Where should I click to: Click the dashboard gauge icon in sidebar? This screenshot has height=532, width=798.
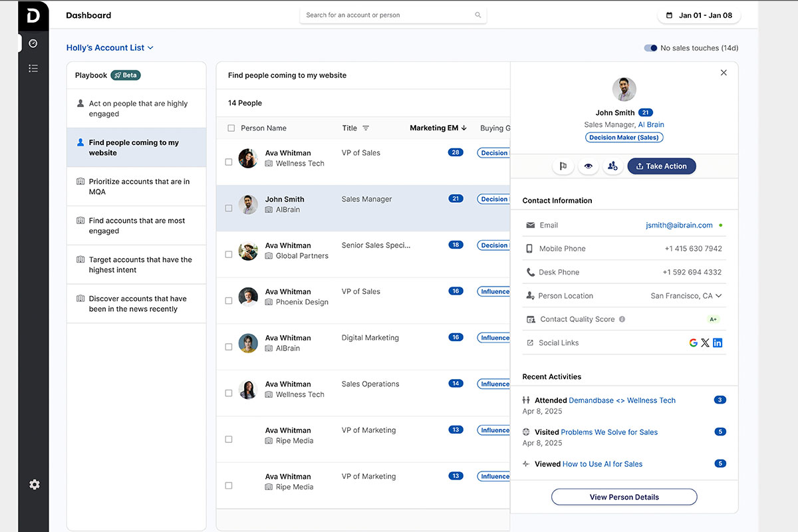pyautogui.click(x=33, y=43)
